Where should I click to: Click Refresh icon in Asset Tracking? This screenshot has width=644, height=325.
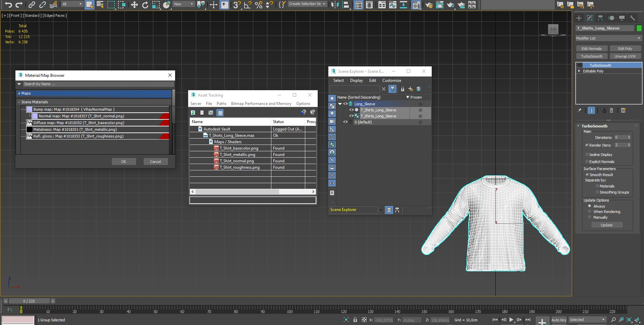click(193, 113)
